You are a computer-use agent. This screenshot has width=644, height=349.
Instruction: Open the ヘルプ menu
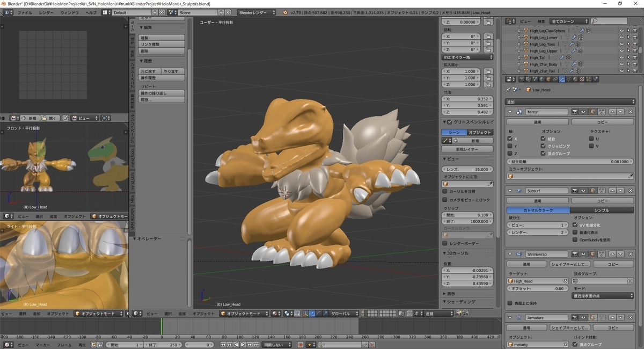[91, 12]
